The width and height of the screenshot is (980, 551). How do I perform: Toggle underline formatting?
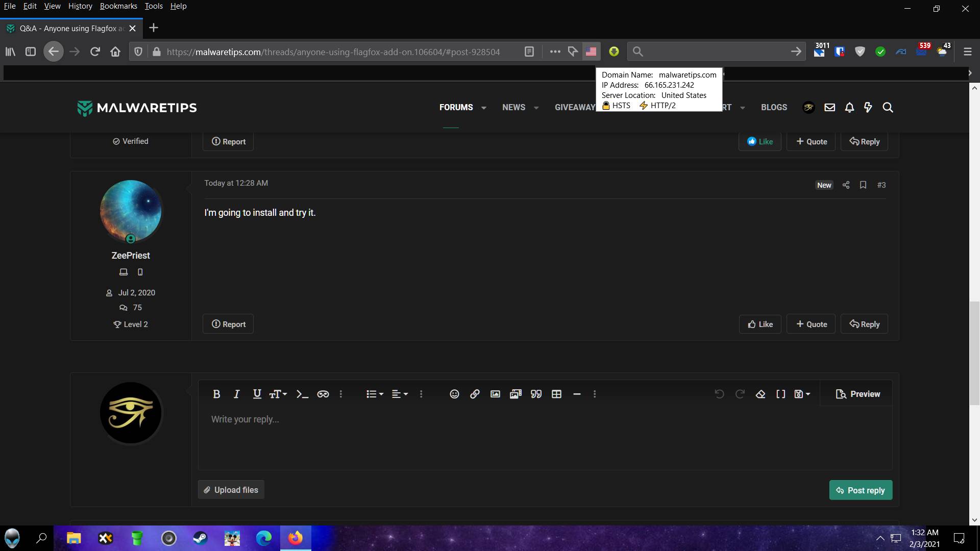(257, 394)
